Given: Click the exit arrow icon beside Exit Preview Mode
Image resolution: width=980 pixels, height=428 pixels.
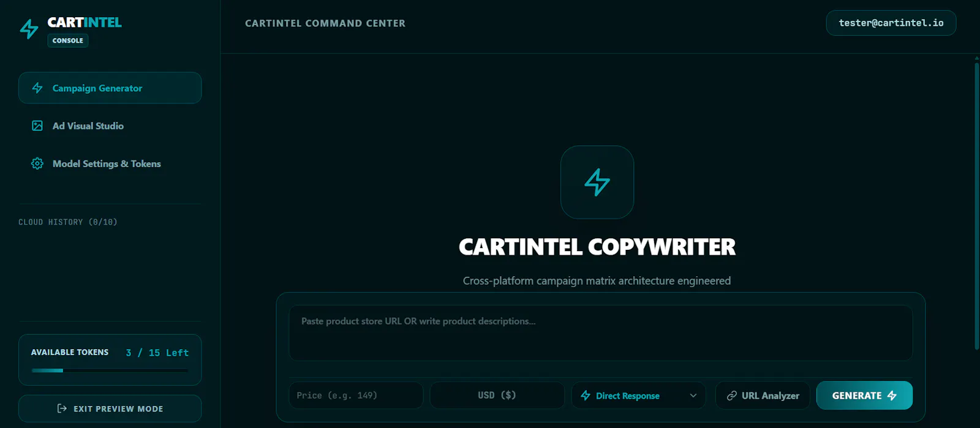Looking at the screenshot, I should click(62, 408).
